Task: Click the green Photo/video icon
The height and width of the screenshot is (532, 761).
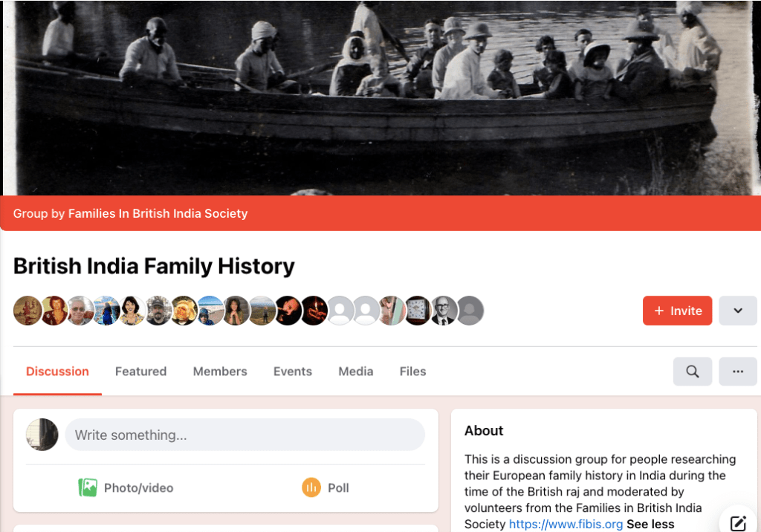Action: 88,487
